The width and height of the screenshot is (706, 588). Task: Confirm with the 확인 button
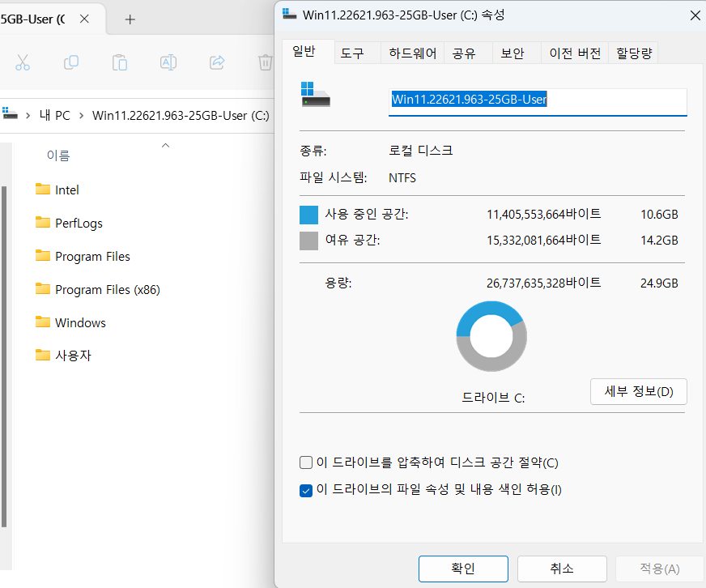[x=463, y=569]
